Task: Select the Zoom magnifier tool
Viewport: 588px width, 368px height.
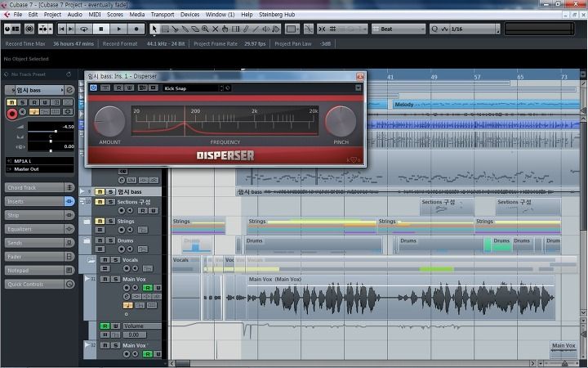Action: pyautogui.click(x=205, y=29)
